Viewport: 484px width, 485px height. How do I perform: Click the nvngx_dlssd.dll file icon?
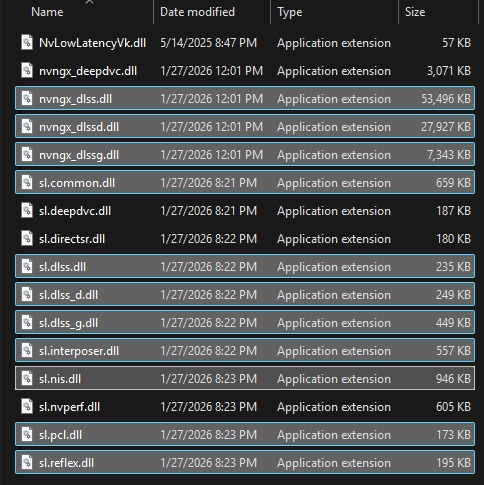pos(27,127)
